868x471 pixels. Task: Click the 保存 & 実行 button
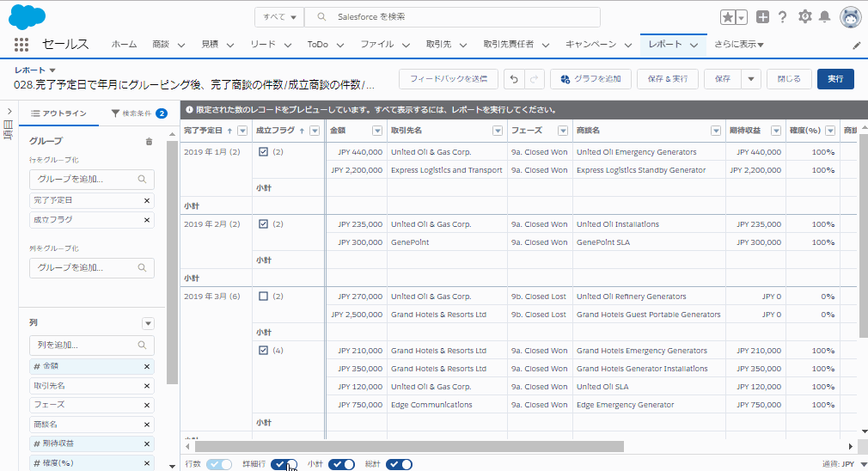(668, 79)
